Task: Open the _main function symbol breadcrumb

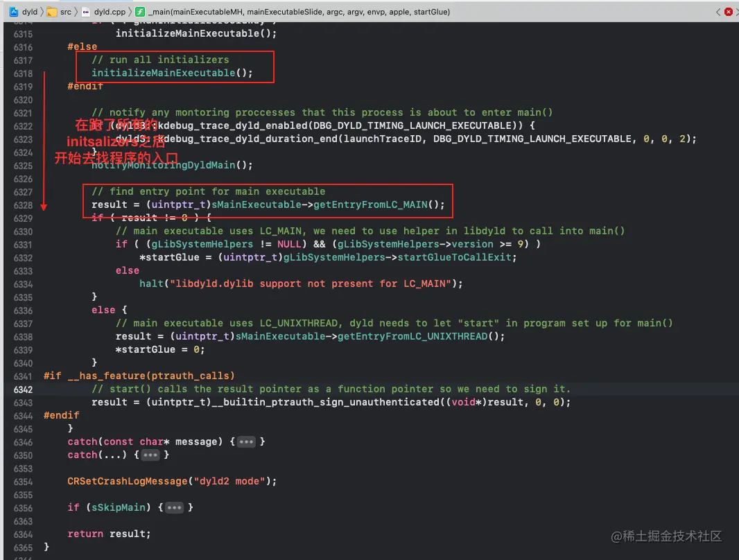Action: coord(299,12)
